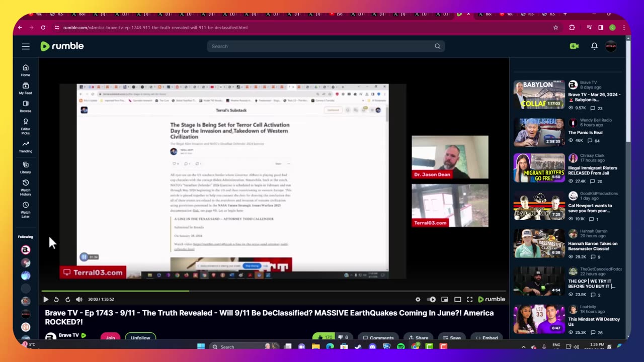The width and height of the screenshot is (644, 362).
Task: Click the rumble.com address bar URL
Action: click(x=155, y=28)
